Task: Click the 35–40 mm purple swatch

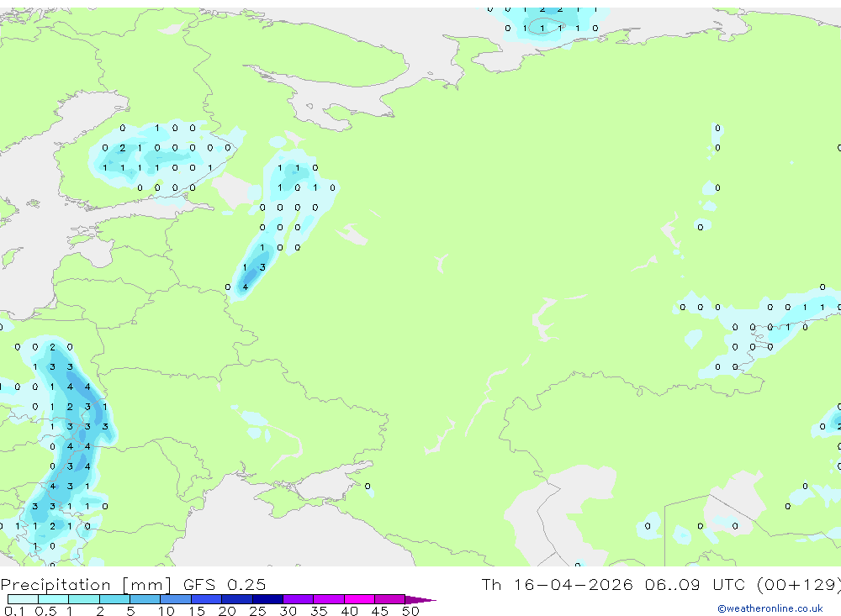Action: tap(329, 599)
